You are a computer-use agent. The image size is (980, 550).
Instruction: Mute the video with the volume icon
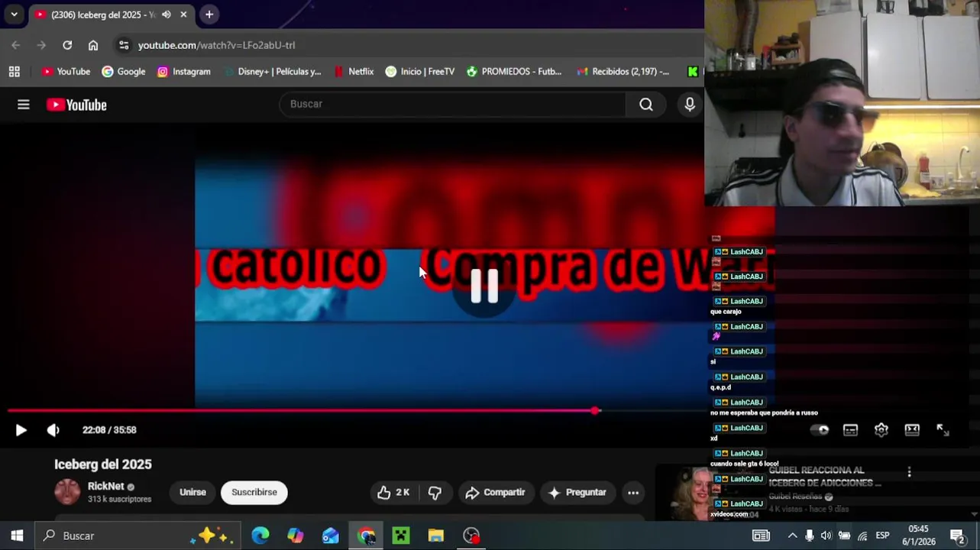tap(53, 430)
